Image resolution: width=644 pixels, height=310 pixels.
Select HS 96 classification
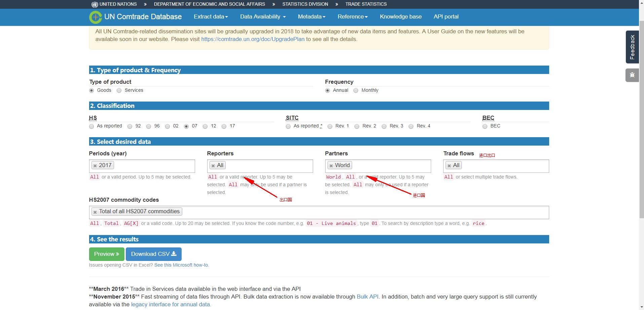(149, 126)
